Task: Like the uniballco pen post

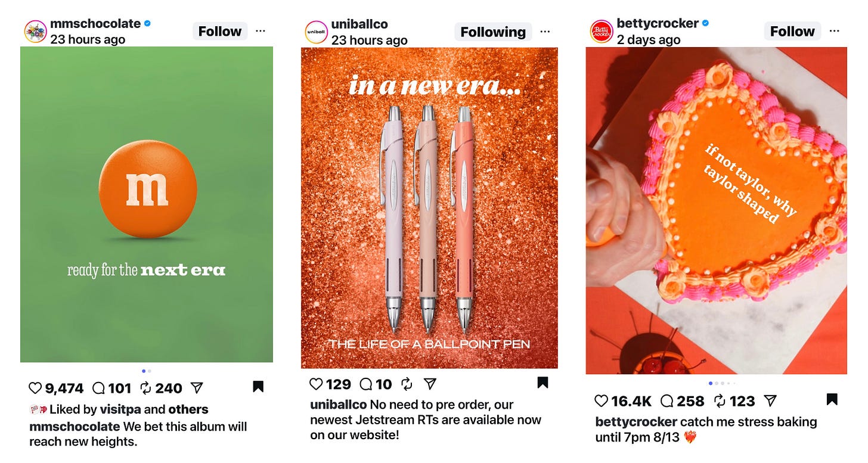Action: 317,384
